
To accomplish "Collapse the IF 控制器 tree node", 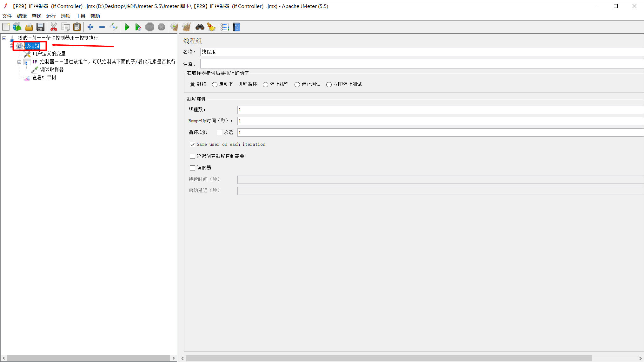I will point(19,62).
